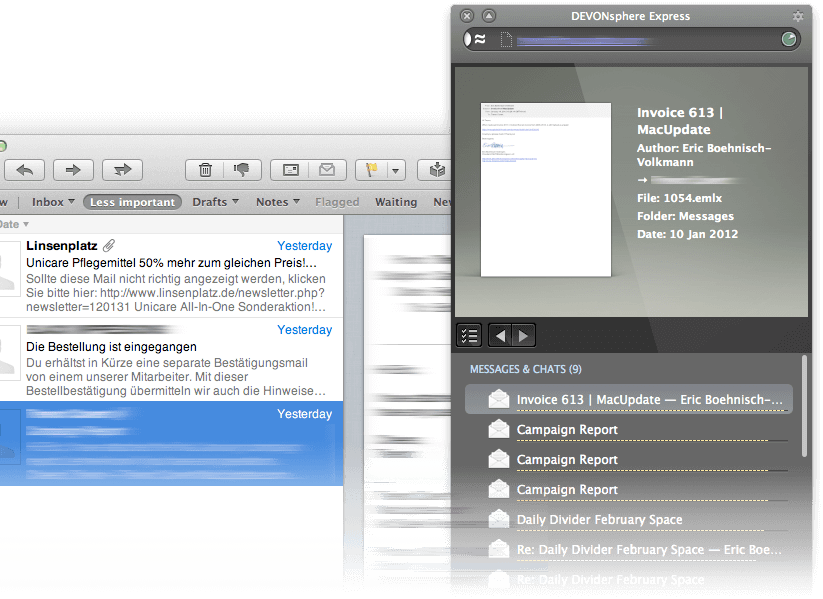Expand the Drafts mailbox dropdown
The height and width of the screenshot is (599, 823).
pos(215,202)
